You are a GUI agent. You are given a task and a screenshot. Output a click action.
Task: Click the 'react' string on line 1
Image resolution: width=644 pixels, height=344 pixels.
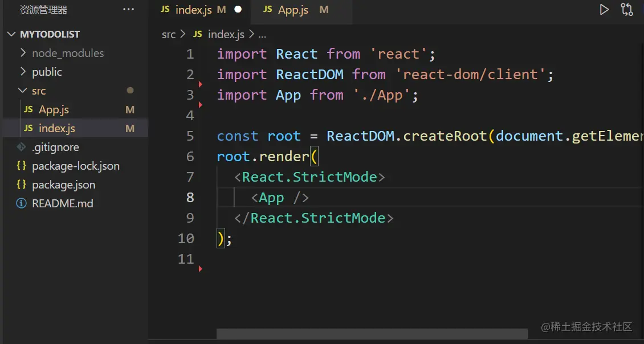point(398,54)
